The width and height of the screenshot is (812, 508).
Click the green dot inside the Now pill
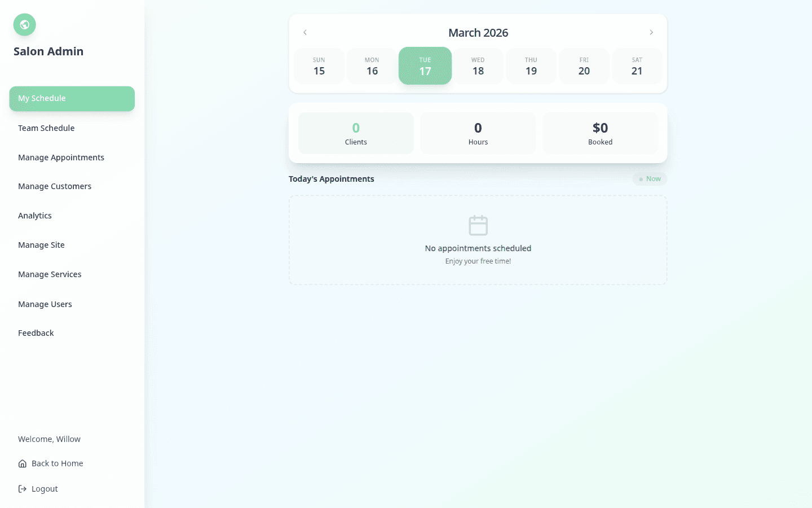[x=642, y=178]
